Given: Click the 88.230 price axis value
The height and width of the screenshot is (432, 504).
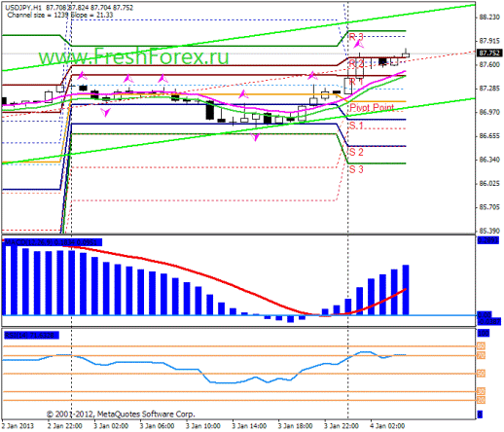Looking at the screenshot, I should [x=489, y=18].
